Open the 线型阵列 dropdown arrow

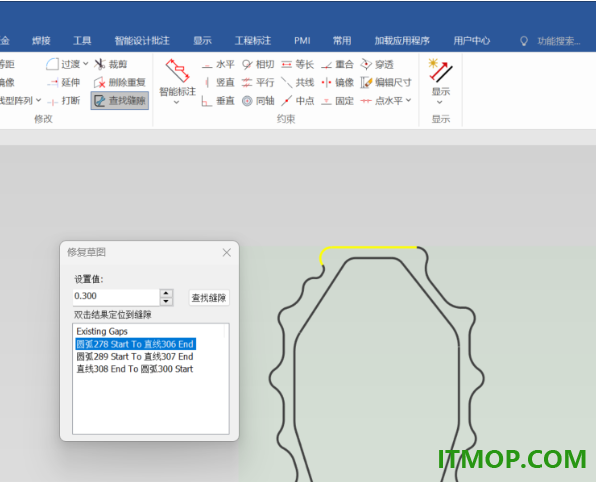[x=38, y=100]
